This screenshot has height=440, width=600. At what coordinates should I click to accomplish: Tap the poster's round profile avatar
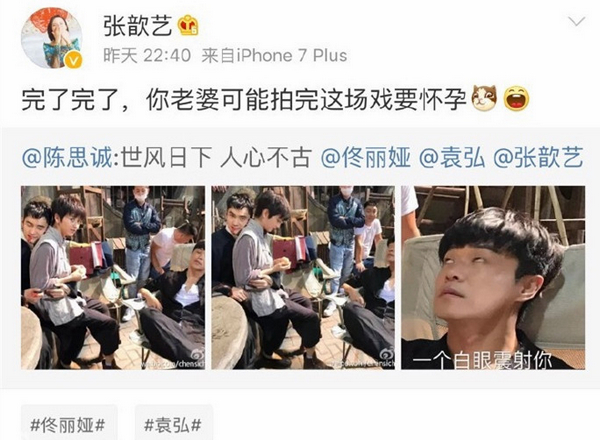point(52,37)
